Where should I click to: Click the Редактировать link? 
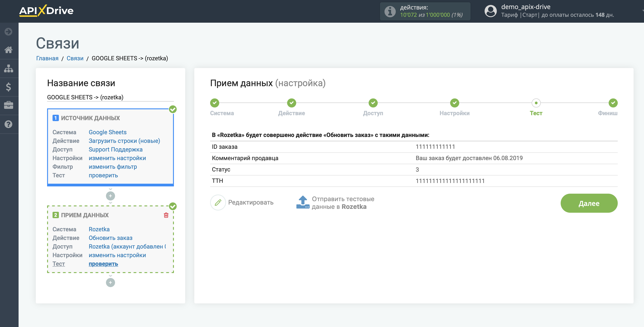tap(251, 202)
